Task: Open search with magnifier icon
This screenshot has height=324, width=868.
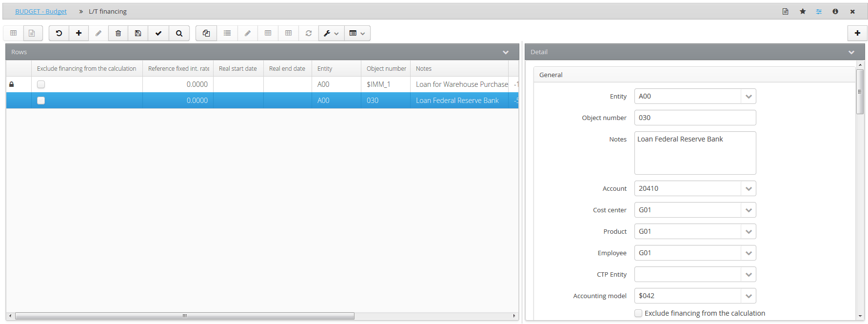Action: tap(179, 33)
